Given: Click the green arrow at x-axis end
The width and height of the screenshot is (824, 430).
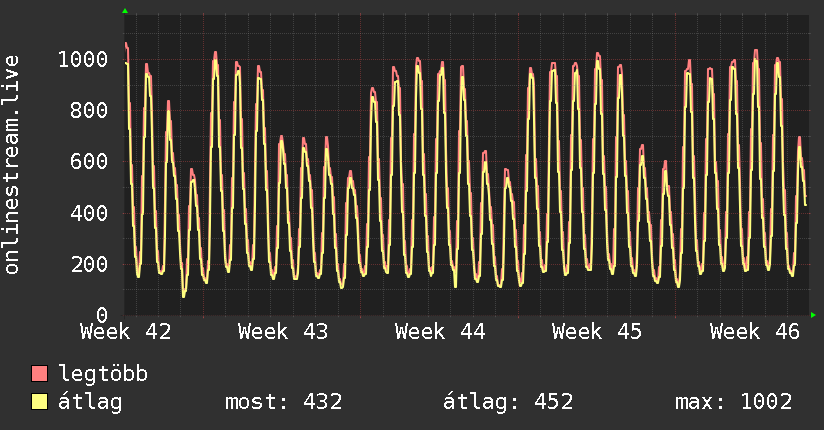Looking at the screenshot, I should pos(813,315).
